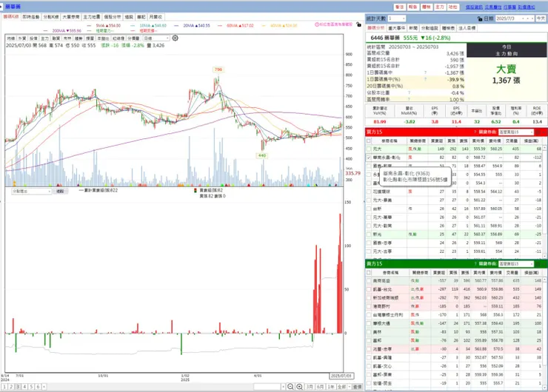Viewport: 548px width, 392px height.
Task: Click the 主力 button in the top-right bar
Action: tap(440, 7)
